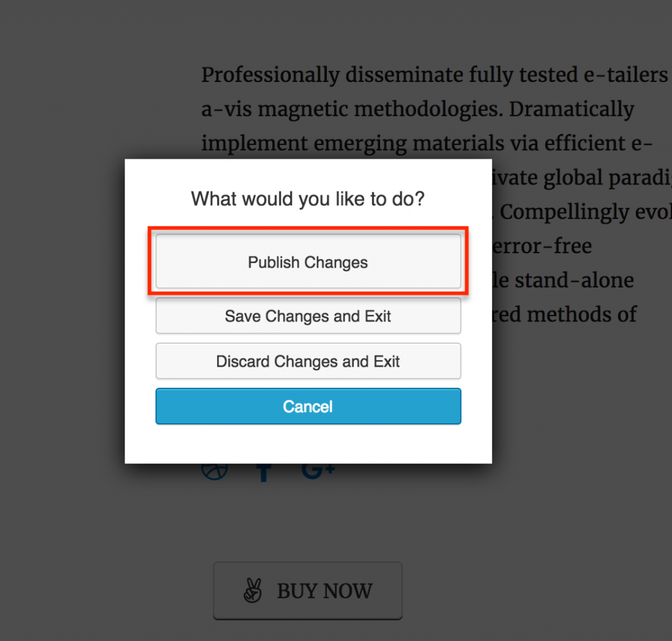The width and height of the screenshot is (672, 641).
Task: Open the Google+ social icon
Action: point(318,471)
